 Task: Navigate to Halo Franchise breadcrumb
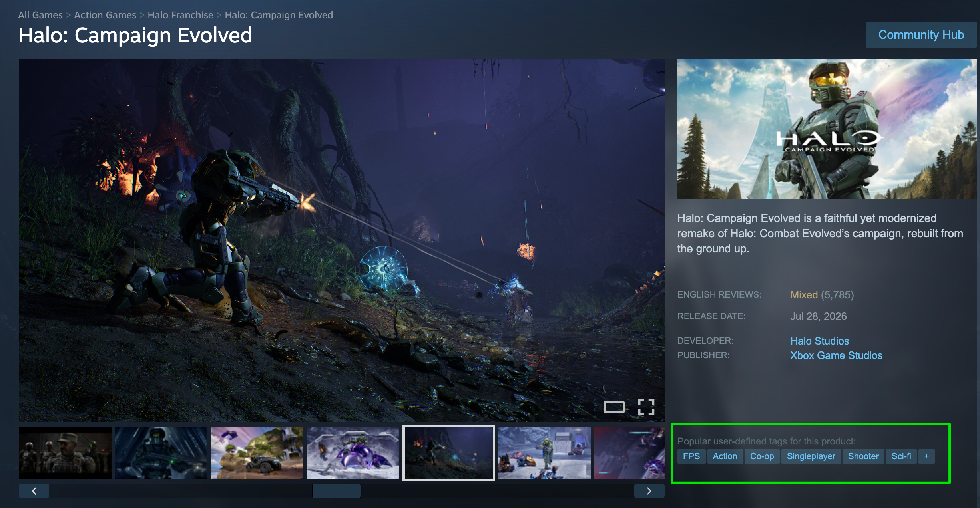pos(181,15)
